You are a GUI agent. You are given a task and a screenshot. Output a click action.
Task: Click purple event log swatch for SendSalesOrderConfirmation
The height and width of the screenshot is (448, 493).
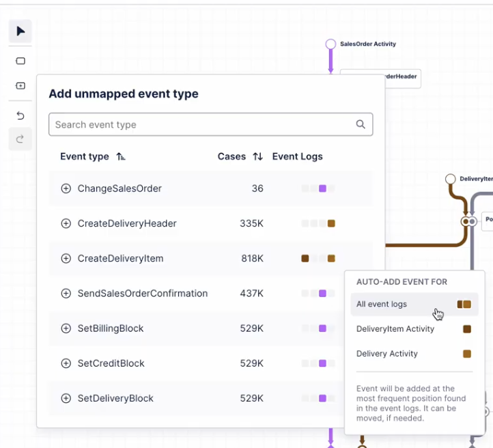[x=322, y=294]
